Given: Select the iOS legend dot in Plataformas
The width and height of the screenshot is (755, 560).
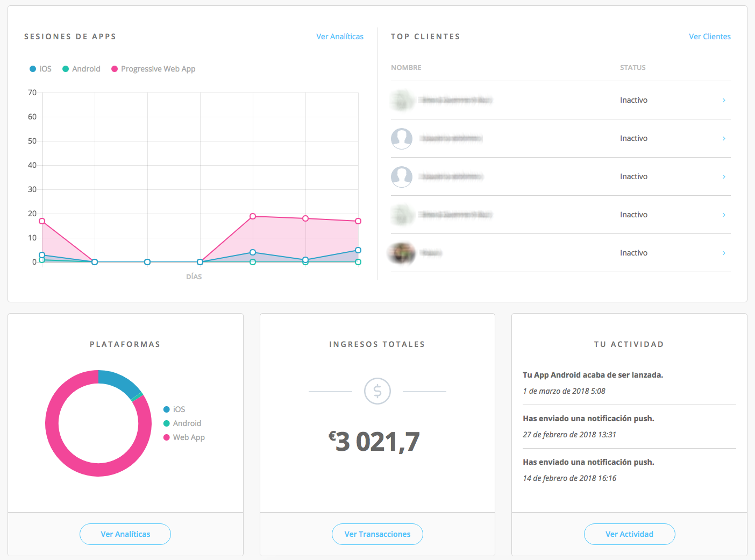Looking at the screenshot, I should click(167, 409).
